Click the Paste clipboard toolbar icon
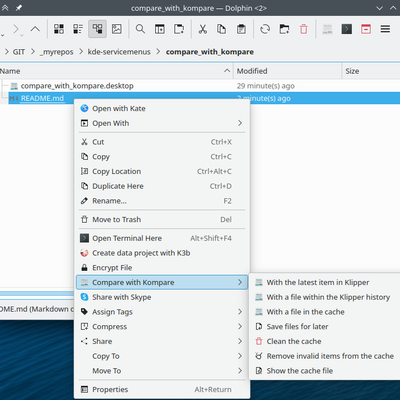 point(241,29)
